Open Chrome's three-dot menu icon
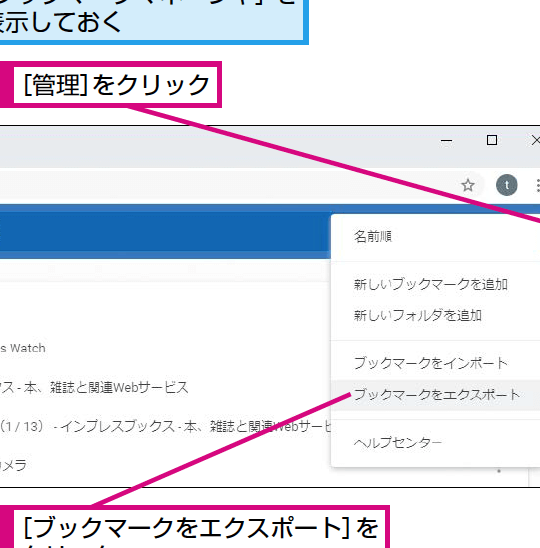The image size is (540, 548). coord(538,186)
